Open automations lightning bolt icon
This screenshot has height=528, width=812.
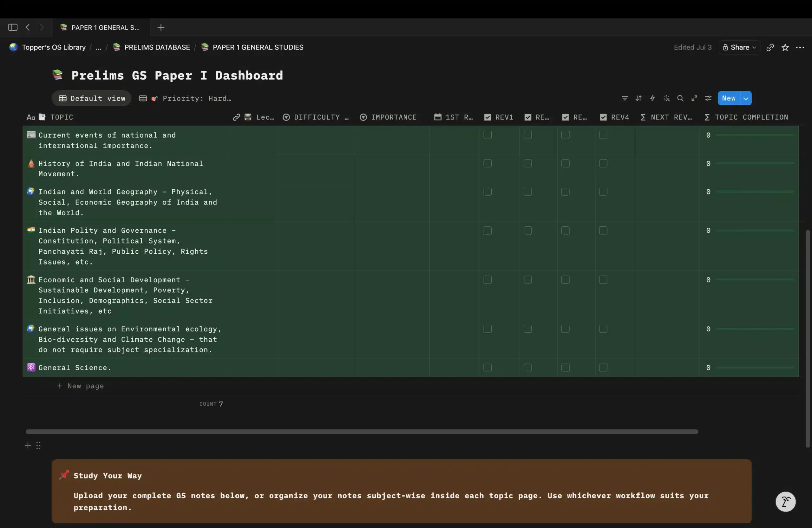652,98
